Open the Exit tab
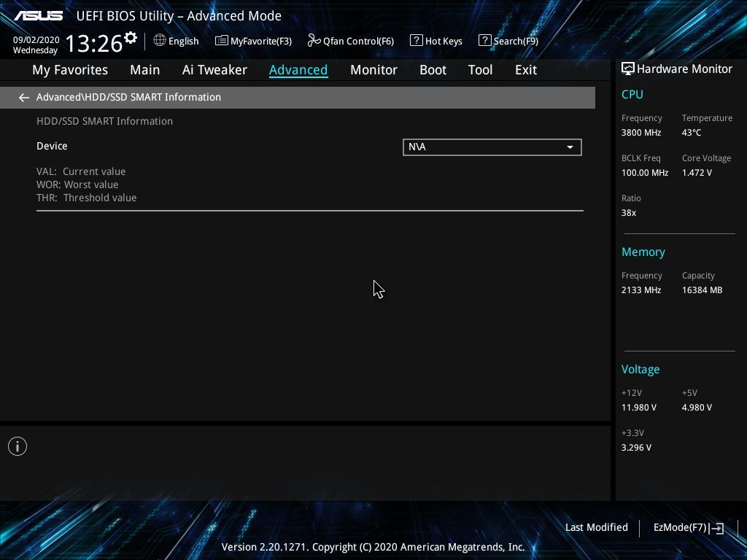 point(526,70)
